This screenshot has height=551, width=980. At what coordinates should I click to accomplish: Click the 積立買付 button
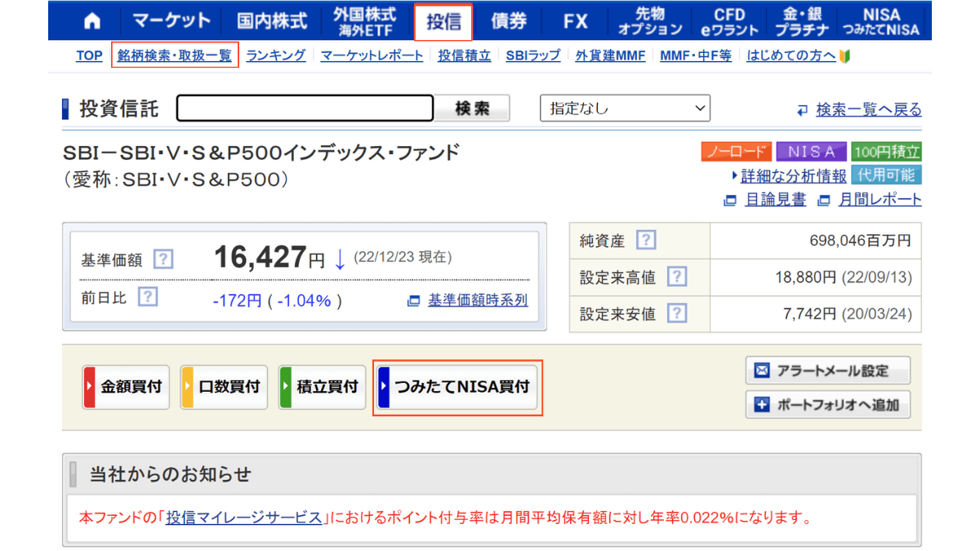(x=322, y=387)
